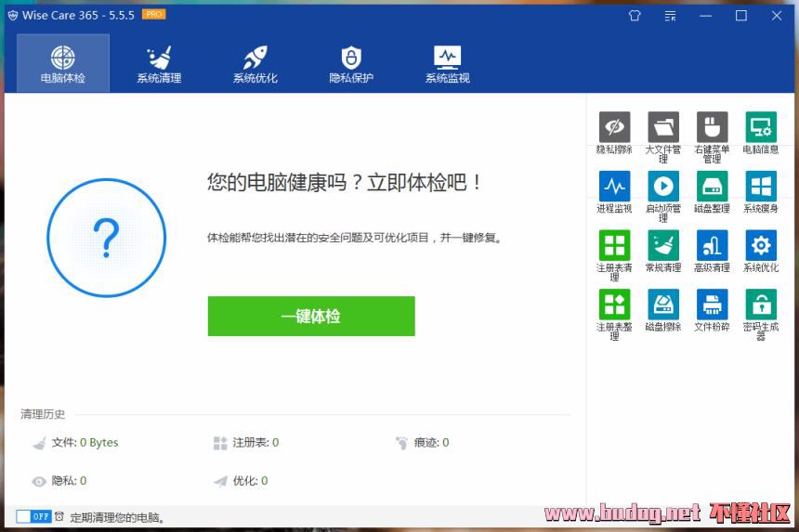Start the scan with 一键体检 button
Screen dimensions: 799x532
311,317
